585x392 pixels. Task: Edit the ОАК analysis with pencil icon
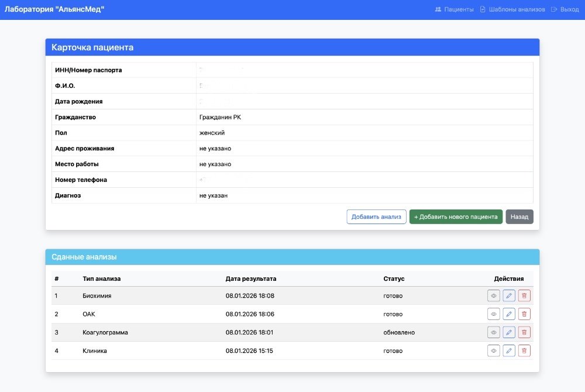click(508, 314)
